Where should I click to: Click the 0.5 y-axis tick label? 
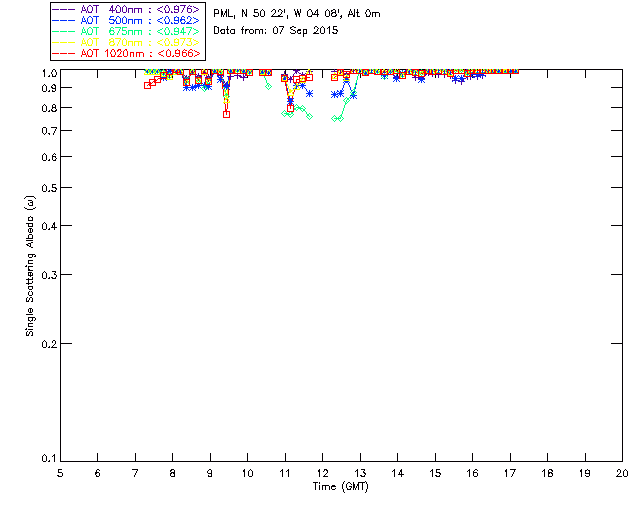(x=49, y=188)
